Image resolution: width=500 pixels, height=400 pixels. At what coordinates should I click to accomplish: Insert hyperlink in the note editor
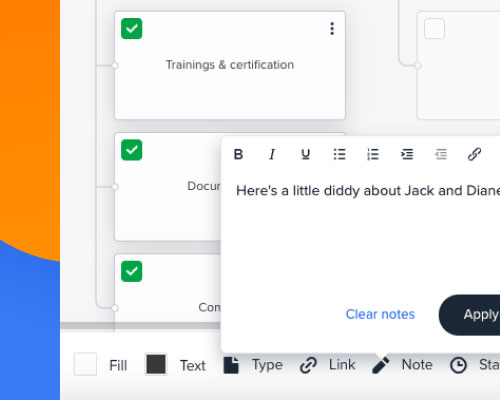[474, 154]
